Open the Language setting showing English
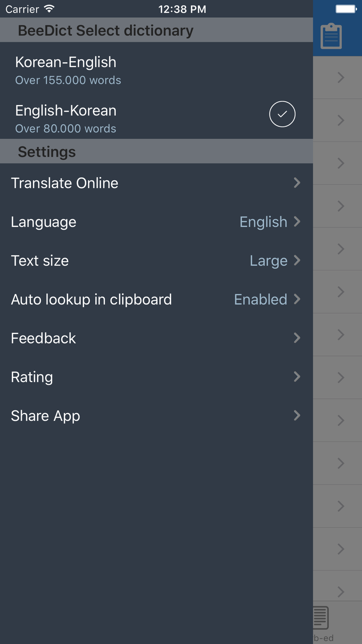The height and width of the screenshot is (644, 362). point(156,222)
